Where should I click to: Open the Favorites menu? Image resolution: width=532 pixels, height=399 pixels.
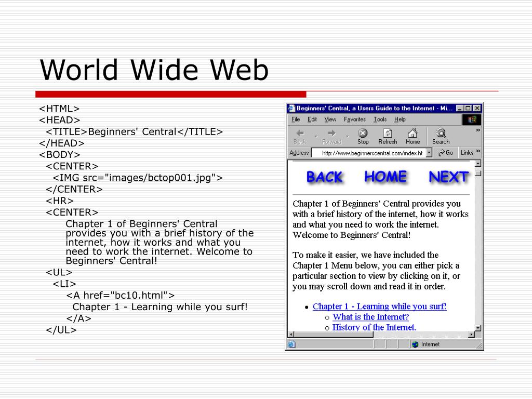point(354,119)
